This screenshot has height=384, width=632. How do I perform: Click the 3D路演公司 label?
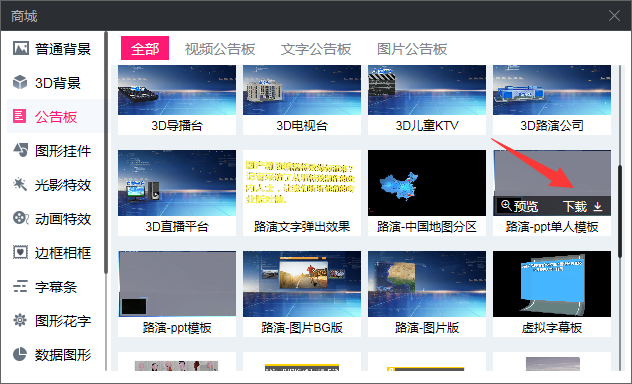pos(552,125)
